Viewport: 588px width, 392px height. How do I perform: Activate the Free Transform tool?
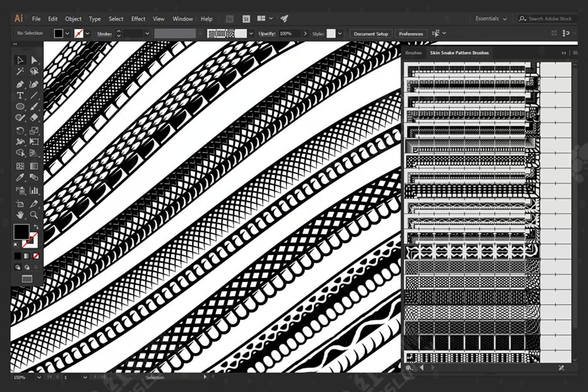34,142
